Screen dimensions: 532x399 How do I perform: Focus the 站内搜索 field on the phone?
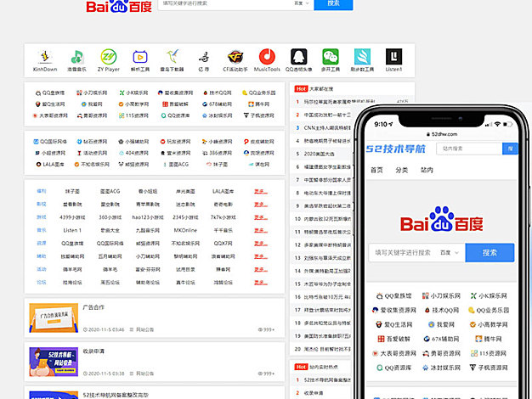pos(469,149)
